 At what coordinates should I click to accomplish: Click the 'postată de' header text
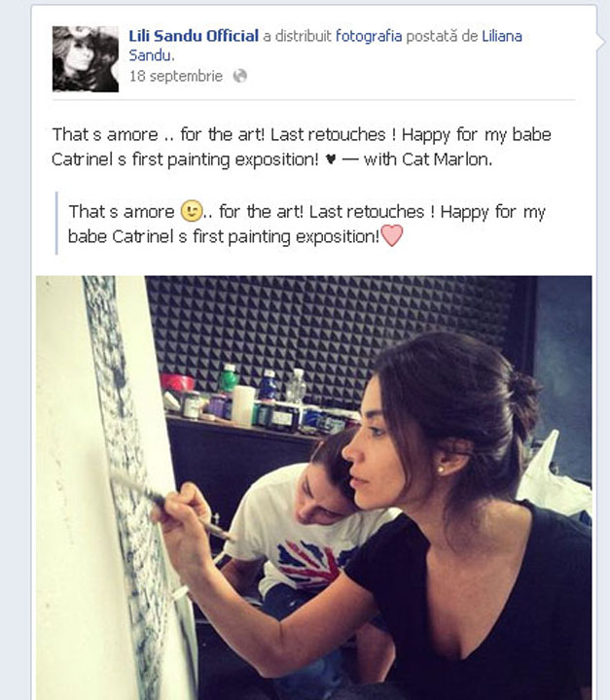442,36
